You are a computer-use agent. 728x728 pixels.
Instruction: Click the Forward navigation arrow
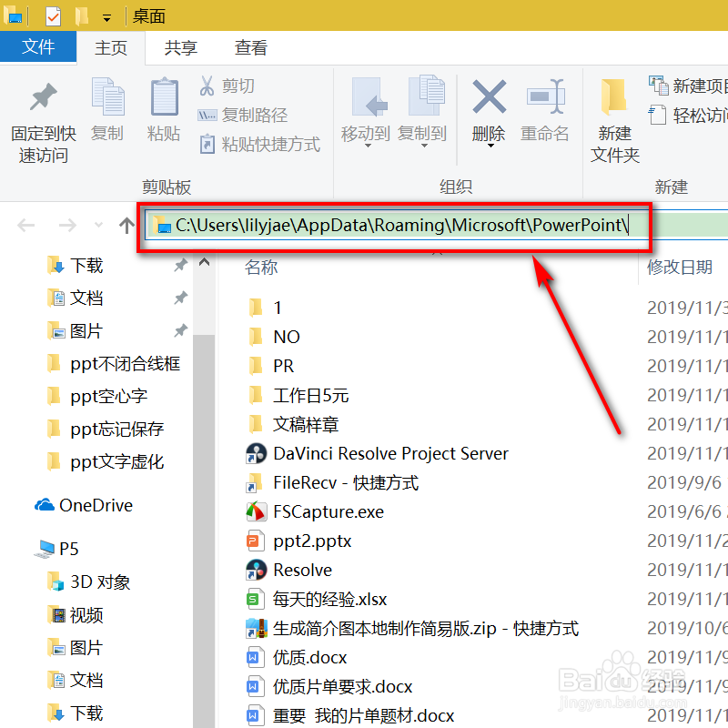coord(67,226)
